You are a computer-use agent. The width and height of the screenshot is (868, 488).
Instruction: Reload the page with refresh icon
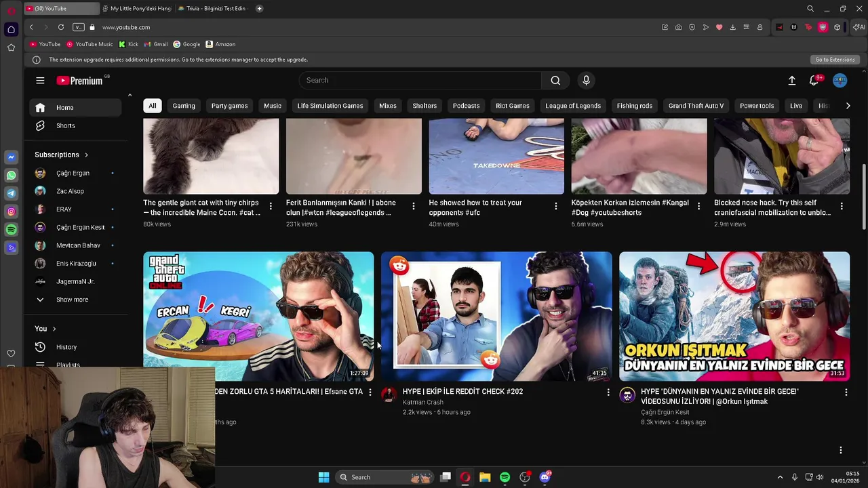click(61, 27)
